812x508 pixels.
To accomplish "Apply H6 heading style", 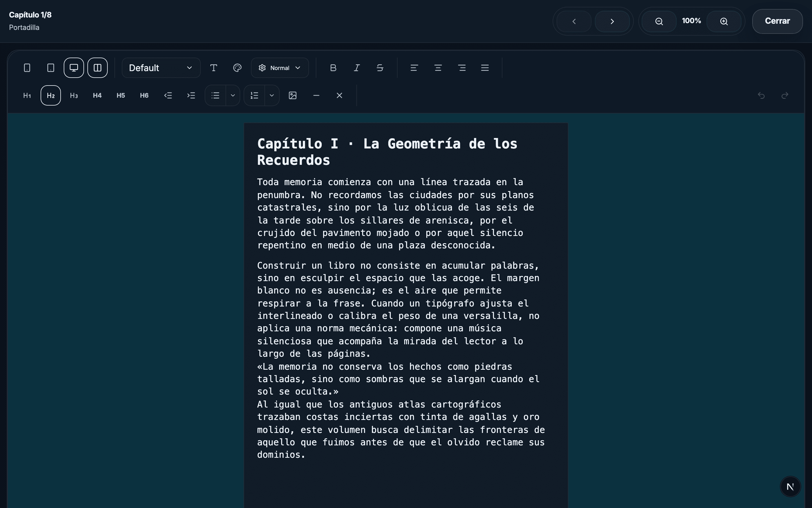I will [x=144, y=95].
